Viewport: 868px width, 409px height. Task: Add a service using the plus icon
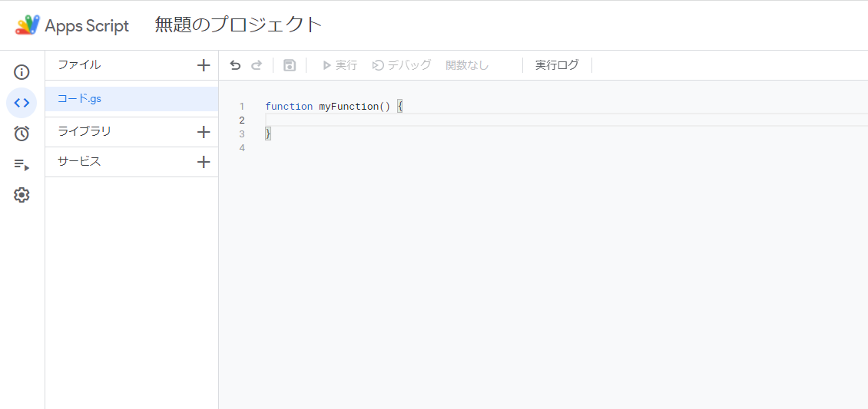tap(204, 162)
